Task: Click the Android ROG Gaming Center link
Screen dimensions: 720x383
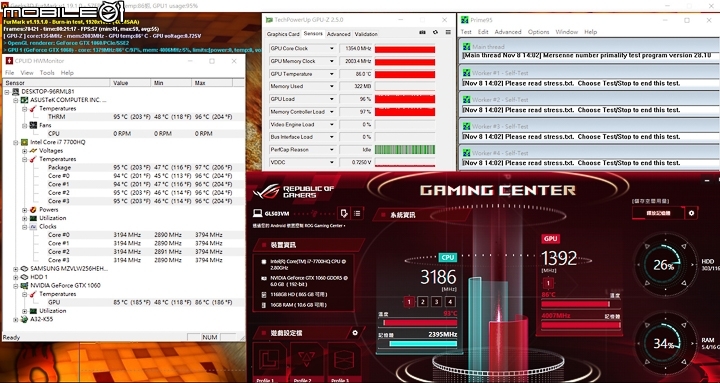Action: tap(299, 225)
